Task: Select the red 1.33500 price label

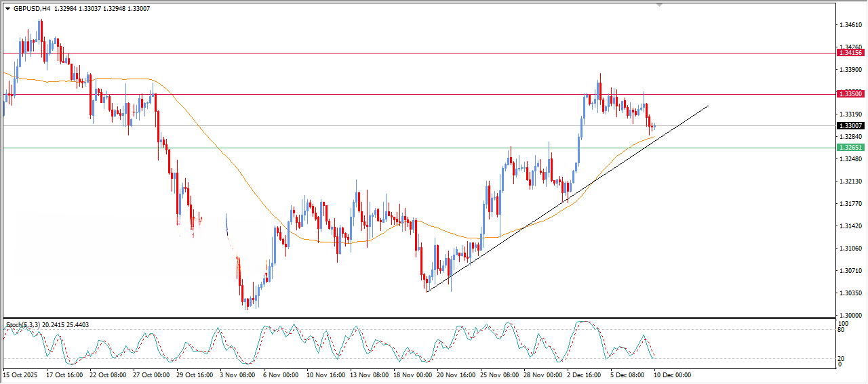Action: (x=850, y=94)
